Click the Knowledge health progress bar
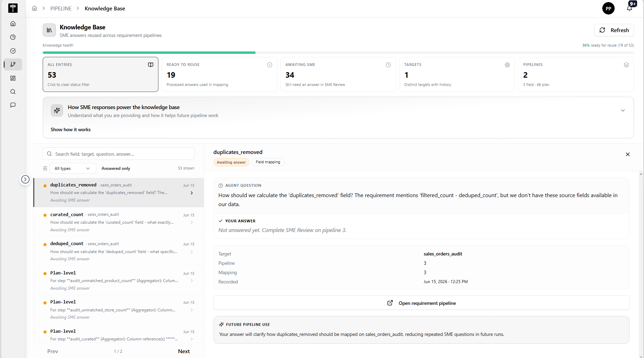Image resolution: width=644 pixels, height=358 pixels. pyautogui.click(x=338, y=52)
